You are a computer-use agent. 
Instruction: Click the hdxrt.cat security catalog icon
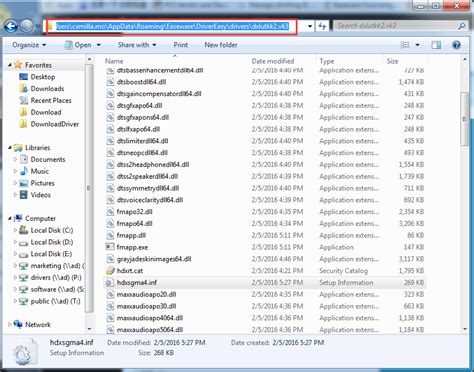coord(110,271)
